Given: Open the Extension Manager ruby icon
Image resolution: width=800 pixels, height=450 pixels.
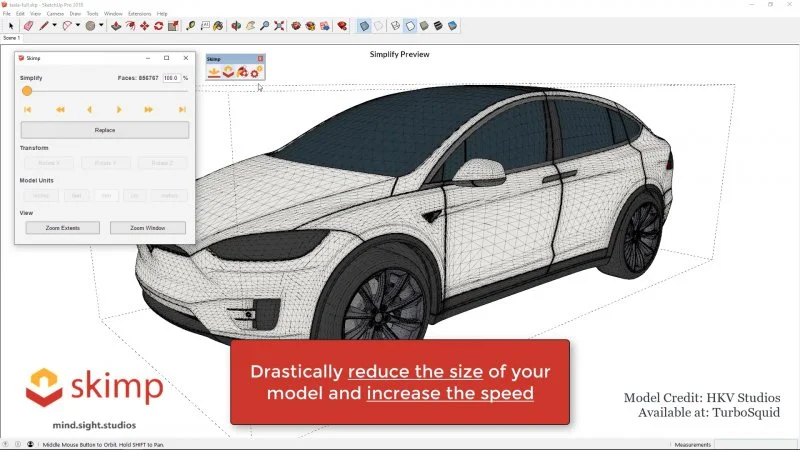Looking at the screenshot, I should [x=342, y=26].
